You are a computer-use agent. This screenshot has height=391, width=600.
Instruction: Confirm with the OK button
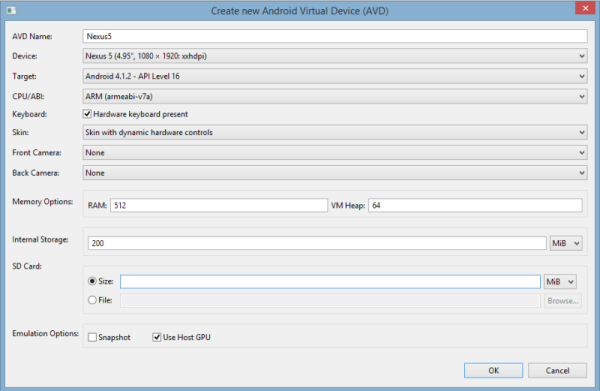click(493, 370)
